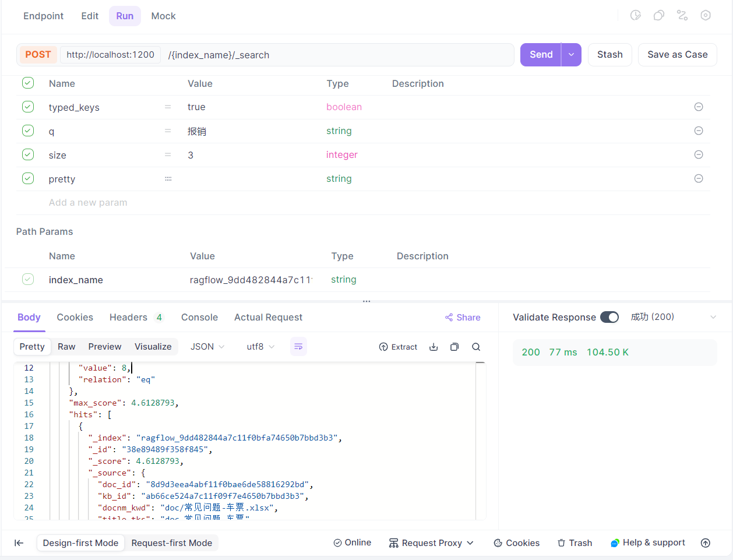733x560 pixels.
Task: Open the response Headers tab
Action: [x=136, y=317]
